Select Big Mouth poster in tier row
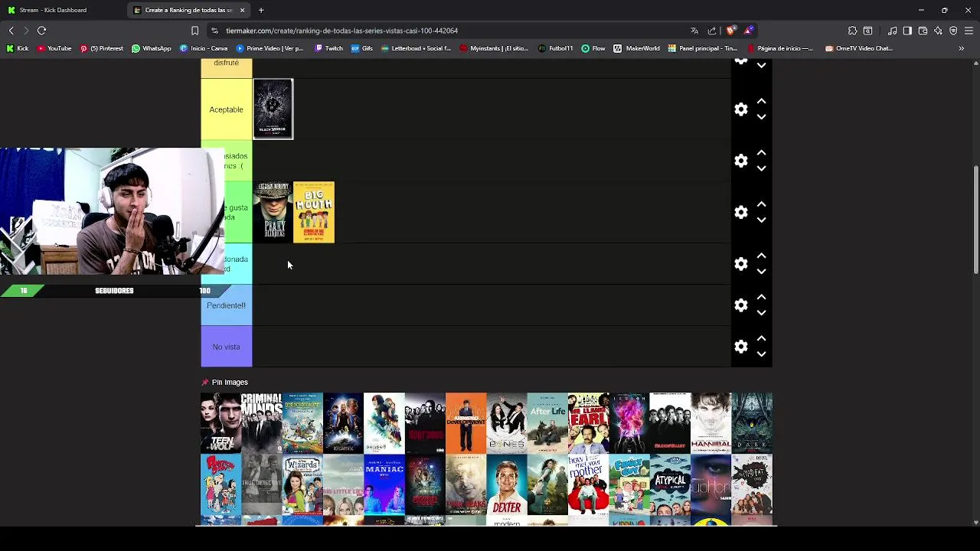Image resolution: width=980 pixels, height=551 pixels. [x=314, y=212]
